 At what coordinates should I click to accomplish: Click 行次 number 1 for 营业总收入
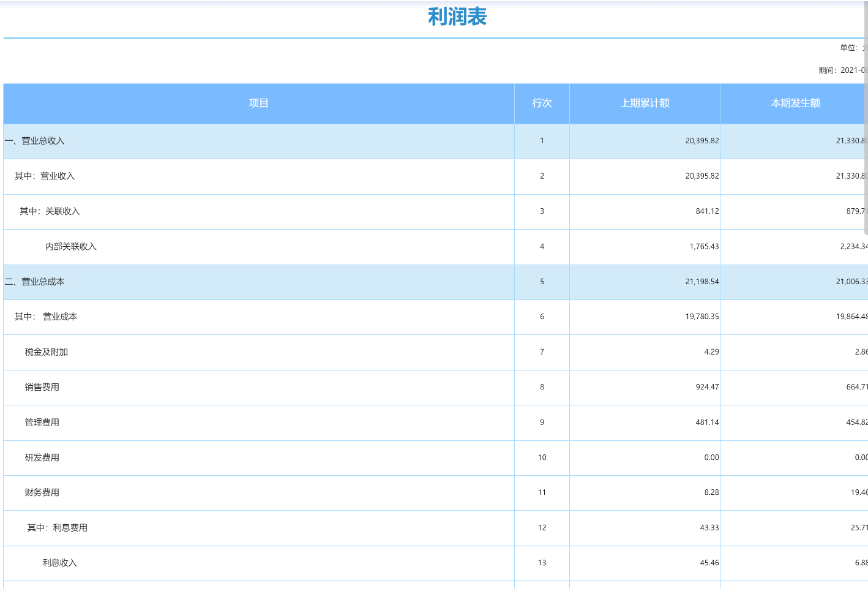542,141
